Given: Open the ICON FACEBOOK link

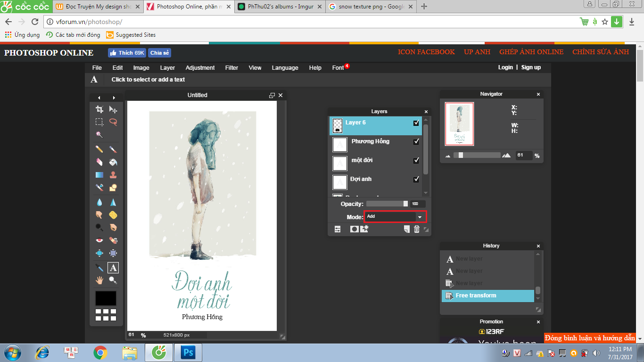Looking at the screenshot, I should point(426,52).
